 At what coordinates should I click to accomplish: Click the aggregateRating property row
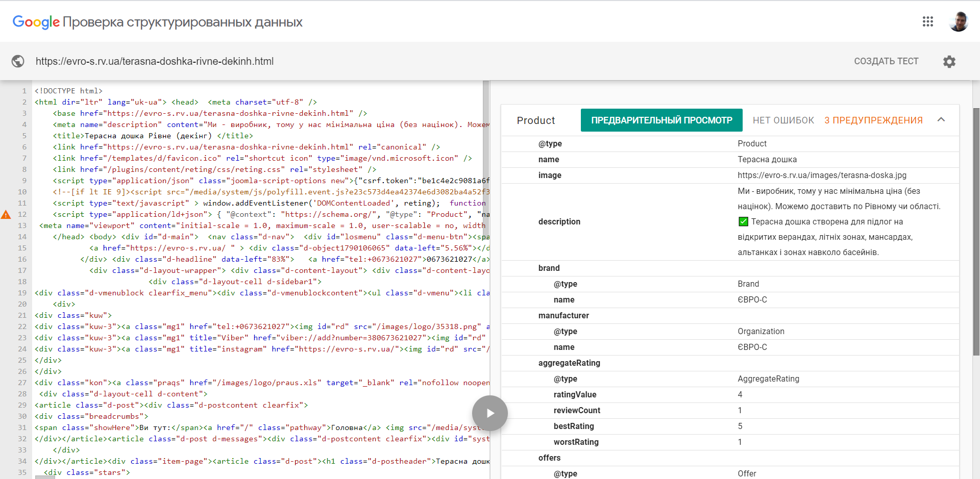point(730,363)
